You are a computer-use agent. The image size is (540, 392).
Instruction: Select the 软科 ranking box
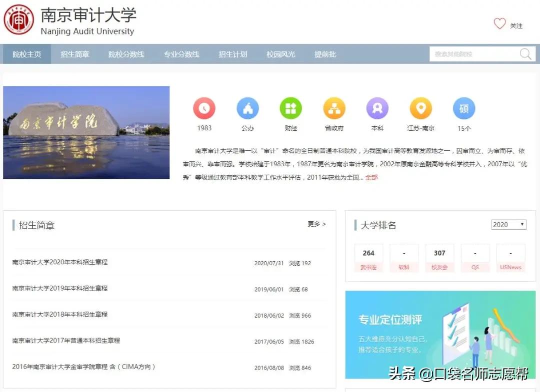point(404,258)
